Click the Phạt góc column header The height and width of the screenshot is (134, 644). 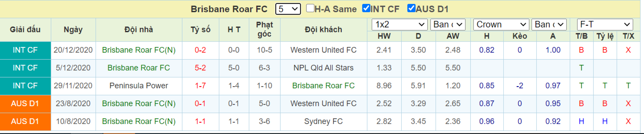click(265, 29)
